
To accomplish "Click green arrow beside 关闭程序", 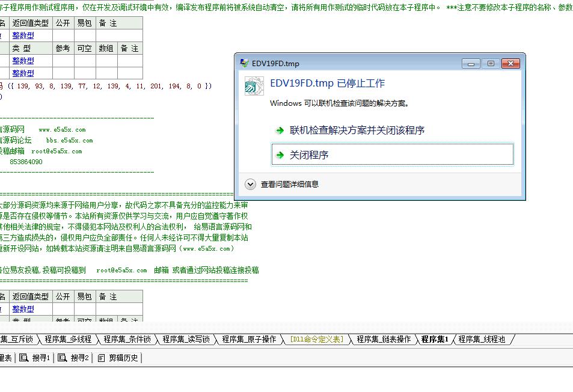I will [x=280, y=155].
